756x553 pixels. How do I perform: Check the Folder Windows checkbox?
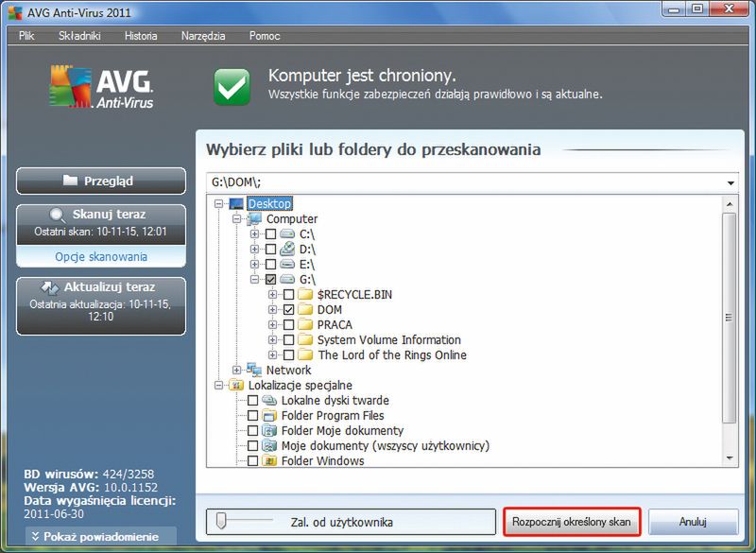tap(252, 461)
